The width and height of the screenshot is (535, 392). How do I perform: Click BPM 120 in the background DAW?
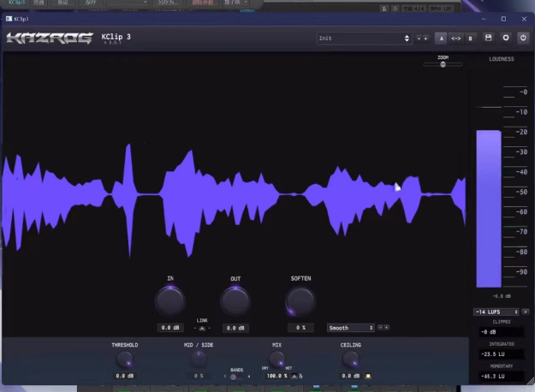click(440, 9)
